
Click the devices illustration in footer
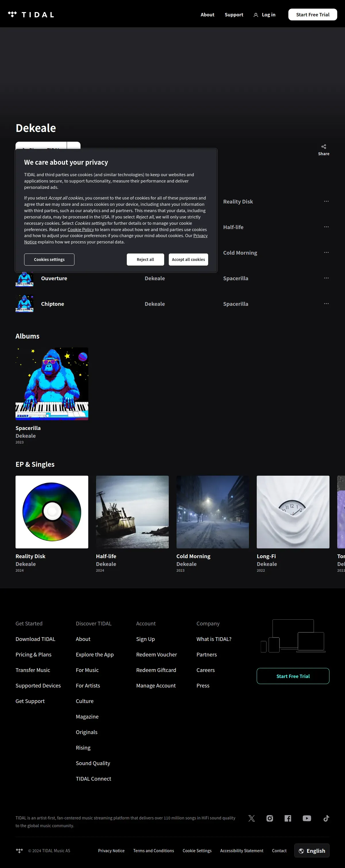click(293, 636)
